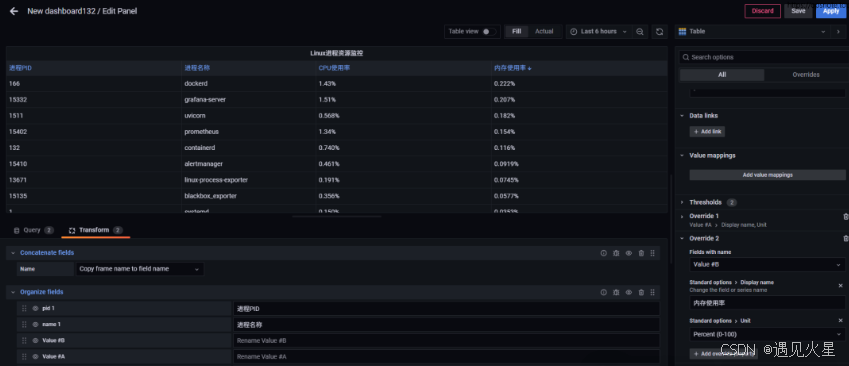Grab drag handle of pid 1 field

click(24, 308)
